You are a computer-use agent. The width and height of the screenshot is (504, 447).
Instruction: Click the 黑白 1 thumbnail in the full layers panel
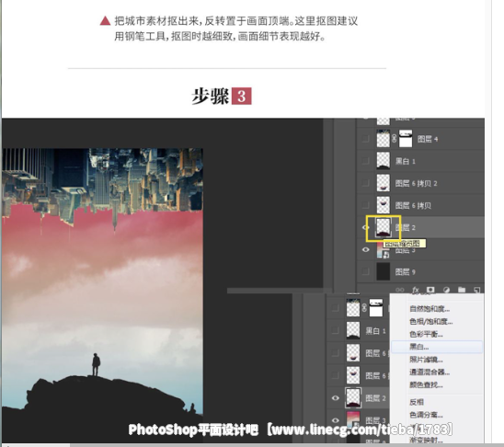tap(383, 161)
